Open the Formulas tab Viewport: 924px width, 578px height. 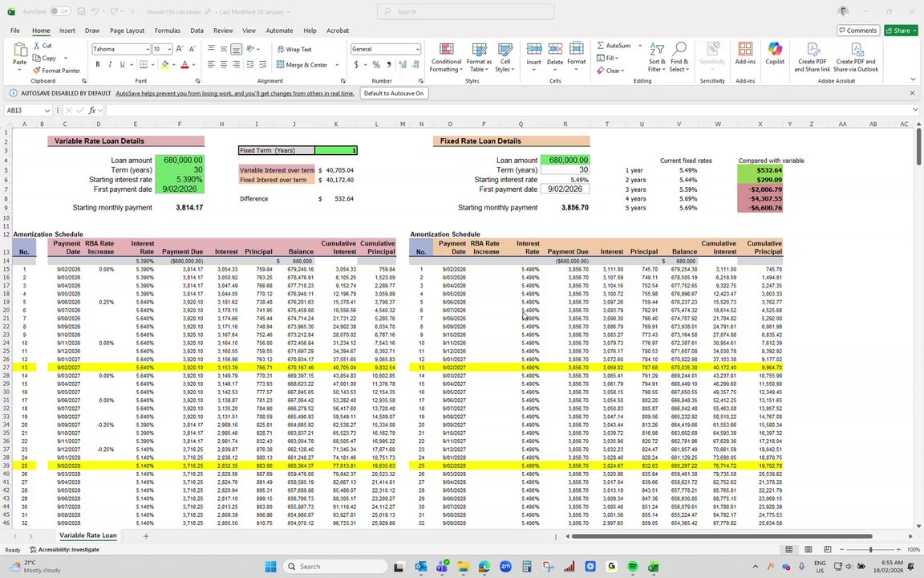[168, 31]
